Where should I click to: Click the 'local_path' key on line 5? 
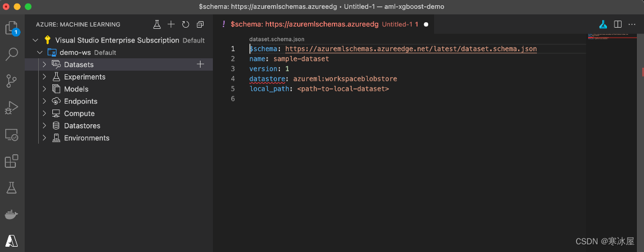(269, 88)
